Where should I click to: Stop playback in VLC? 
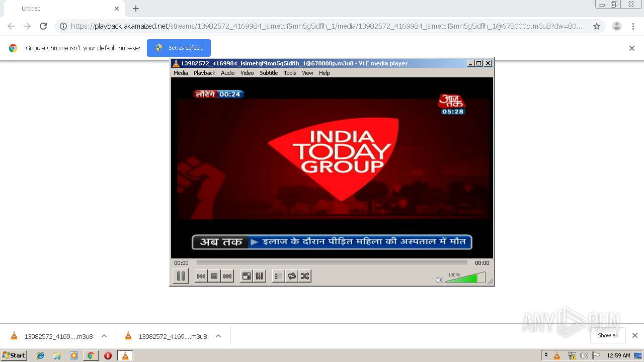[x=214, y=276]
